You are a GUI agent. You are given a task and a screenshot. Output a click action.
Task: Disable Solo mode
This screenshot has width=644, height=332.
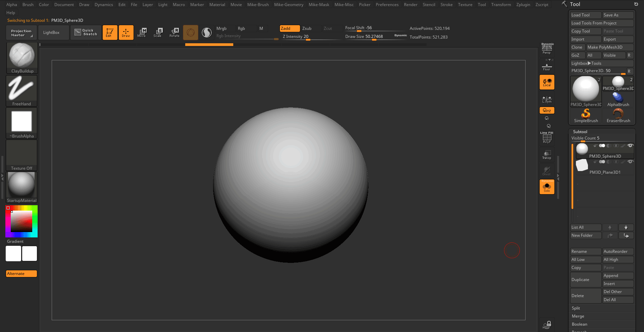[547, 187]
